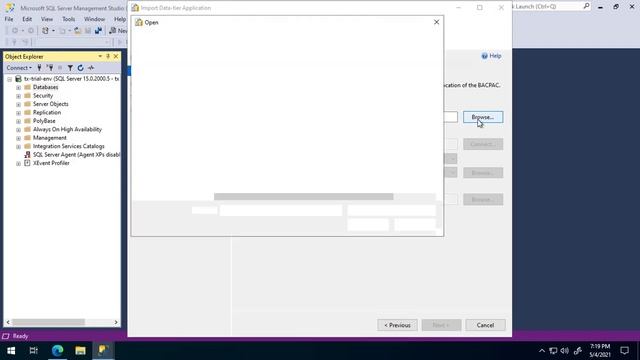Click the tx-trial-env server icon
The width and height of the screenshot is (640, 360).
click(x=18, y=78)
